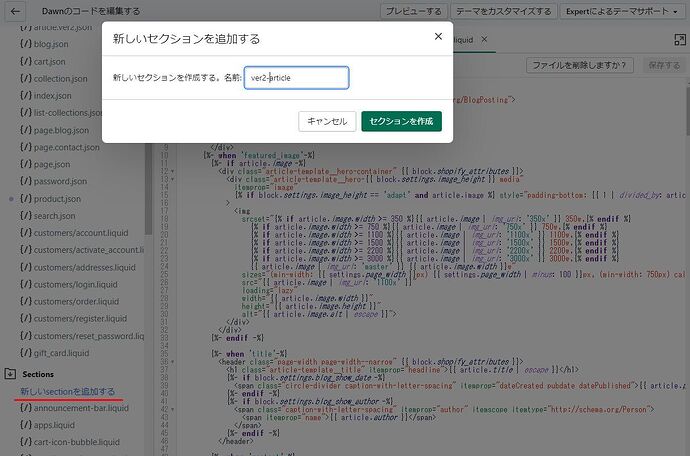
Task: Open page.blog.json template file
Action: coord(61,130)
